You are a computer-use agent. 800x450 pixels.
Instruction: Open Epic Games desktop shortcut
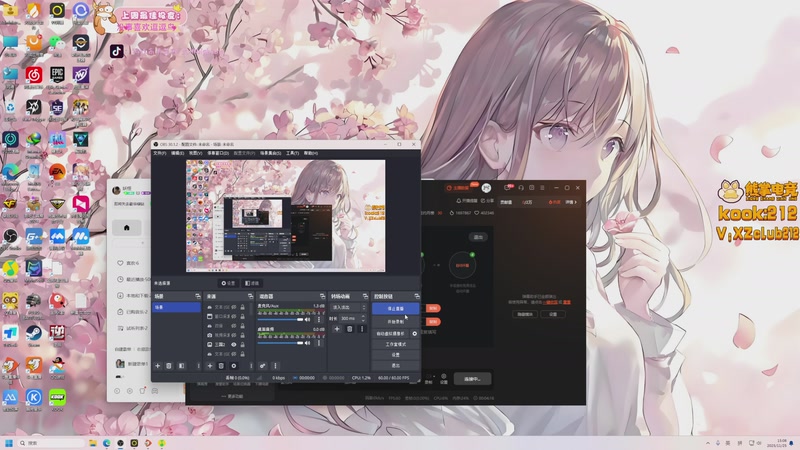click(57, 77)
